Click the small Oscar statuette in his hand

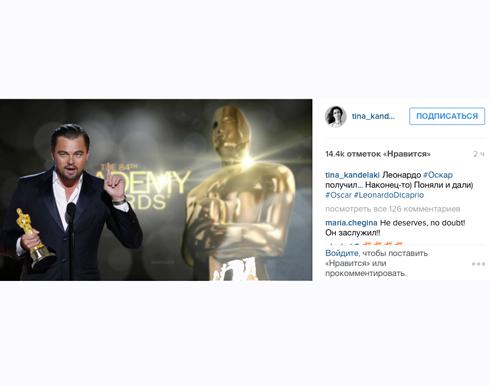tap(34, 237)
